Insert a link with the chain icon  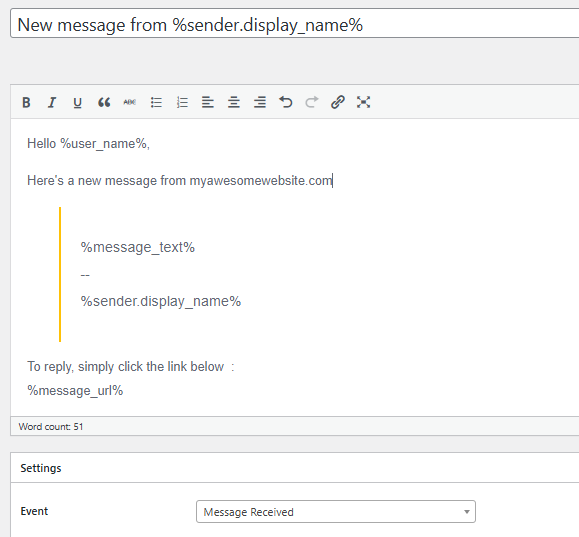pos(338,102)
